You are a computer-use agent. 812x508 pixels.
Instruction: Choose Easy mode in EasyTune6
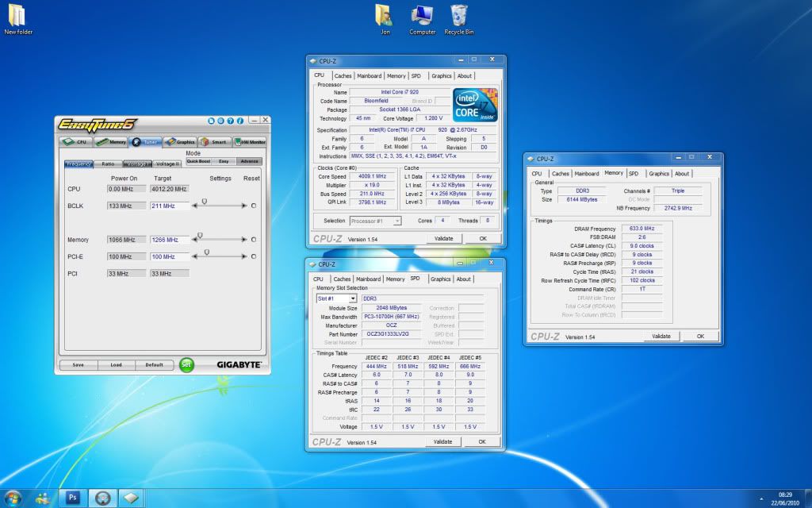pos(224,161)
